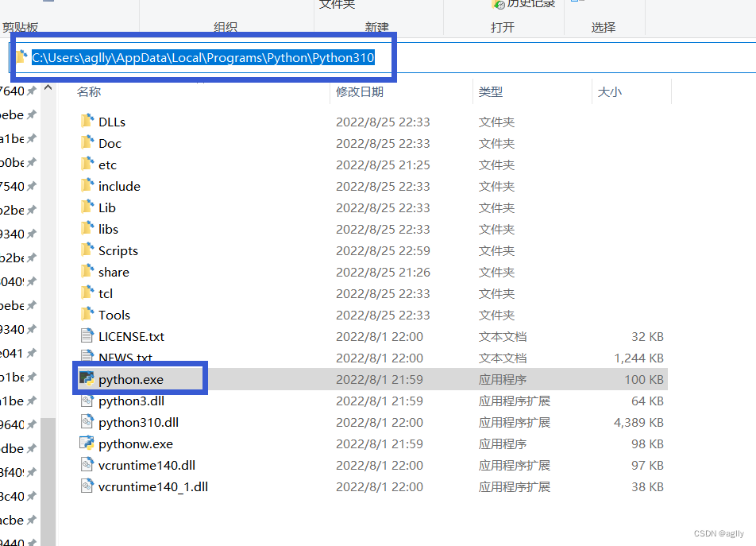Sort by the 修改日期 column header
The image size is (756, 546).
pyautogui.click(x=360, y=91)
